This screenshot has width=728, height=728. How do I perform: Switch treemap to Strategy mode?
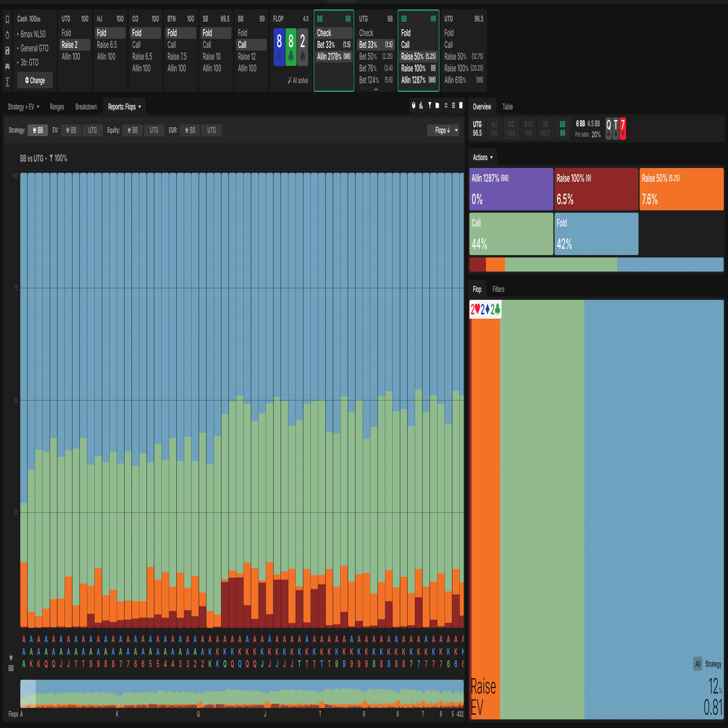pos(713,664)
